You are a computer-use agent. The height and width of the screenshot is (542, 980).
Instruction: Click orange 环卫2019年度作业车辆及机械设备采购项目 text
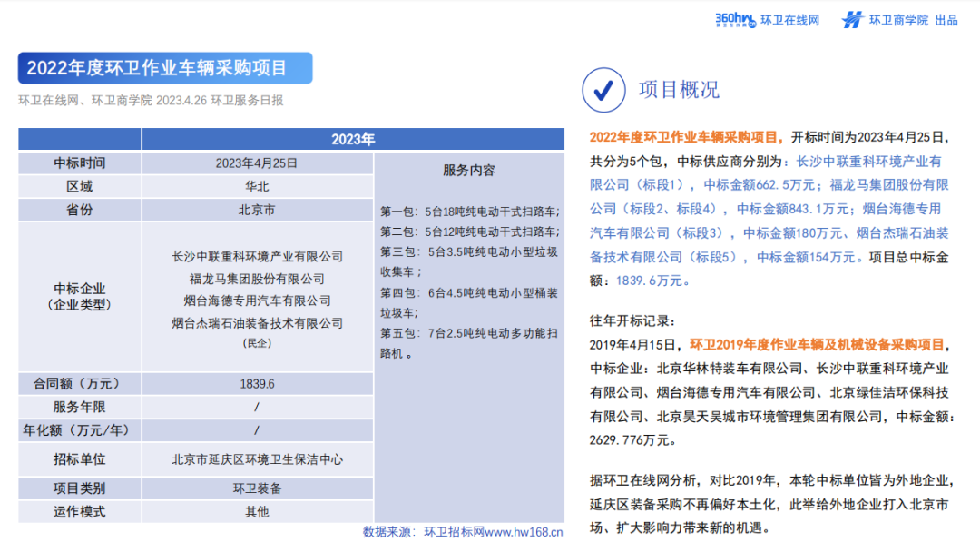point(817,344)
